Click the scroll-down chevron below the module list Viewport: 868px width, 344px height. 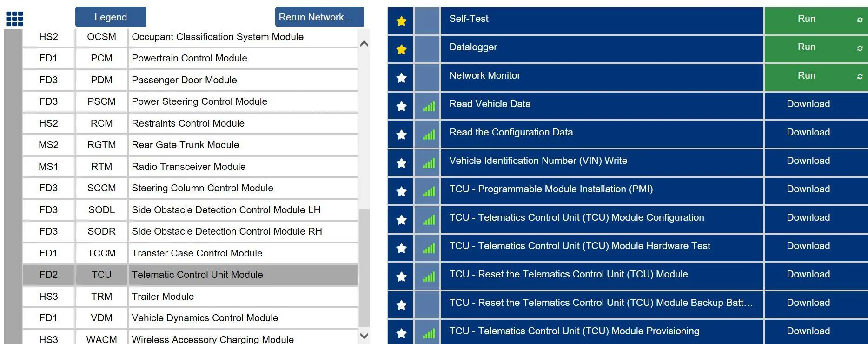pyautogui.click(x=364, y=334)
